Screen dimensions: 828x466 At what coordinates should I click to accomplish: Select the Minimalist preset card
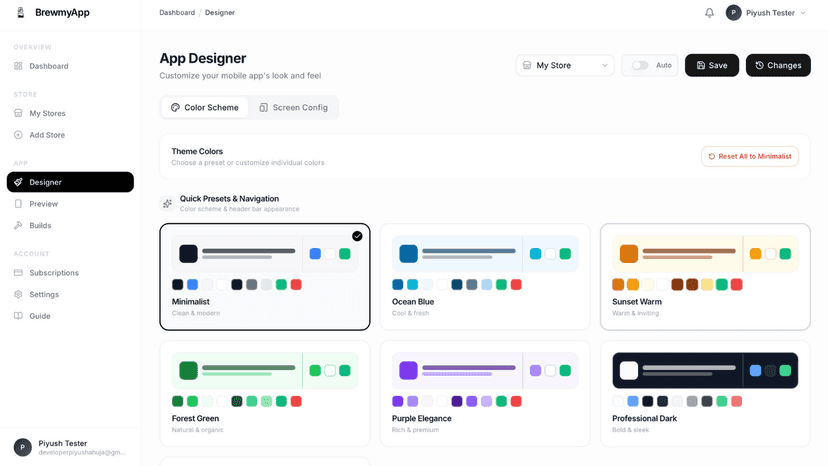(x=265, y=277)
